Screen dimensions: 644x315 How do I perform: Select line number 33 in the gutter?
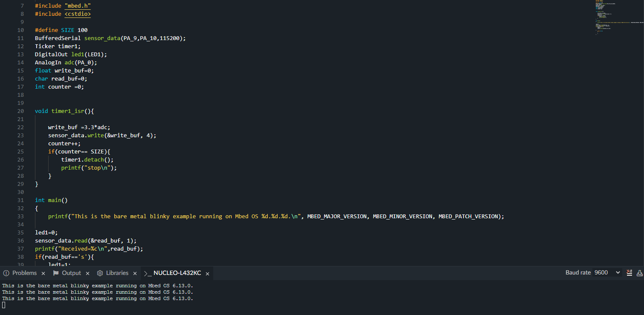point(20,216)
